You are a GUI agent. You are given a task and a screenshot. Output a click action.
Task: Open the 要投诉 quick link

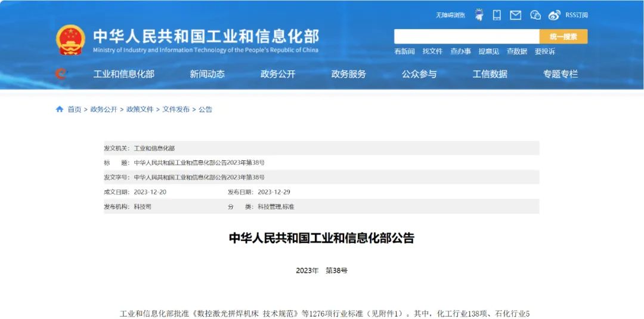pyautogui.click(x=544, y=51)
